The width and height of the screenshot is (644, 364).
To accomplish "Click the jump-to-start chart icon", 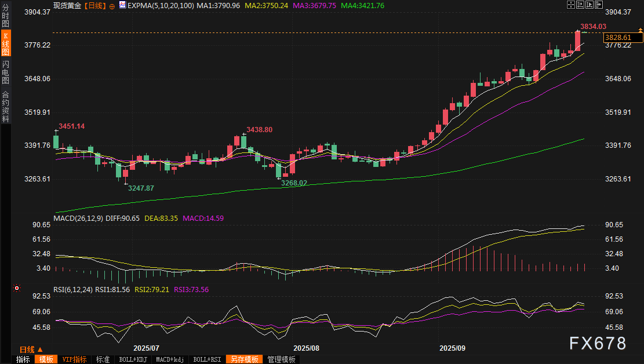I will (581, 5).
